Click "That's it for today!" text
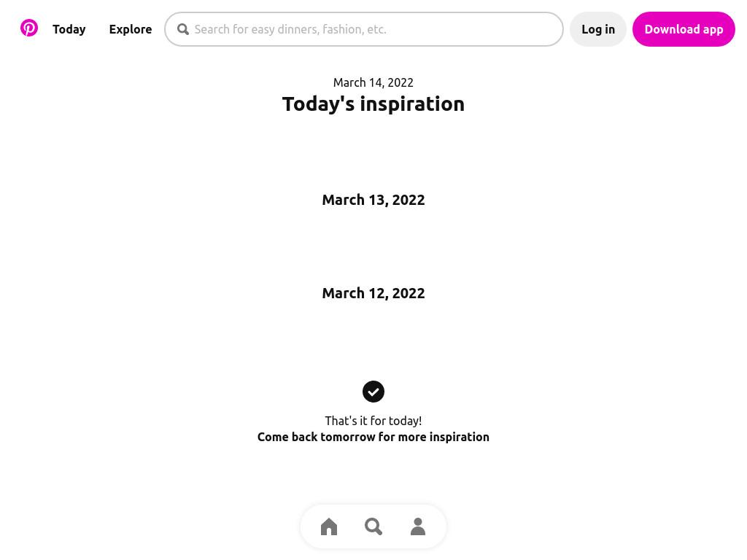 click(x=373, y=421)
